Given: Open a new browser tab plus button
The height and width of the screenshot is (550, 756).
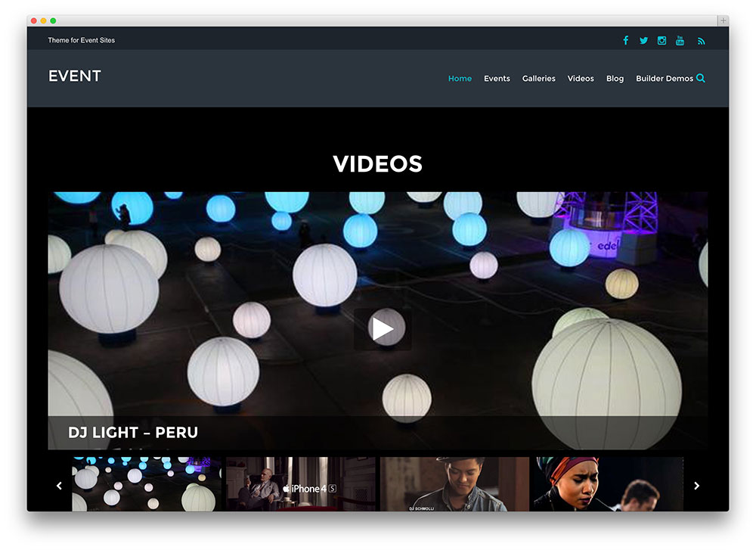Looking at the screenshot, I should pos(723,20).
